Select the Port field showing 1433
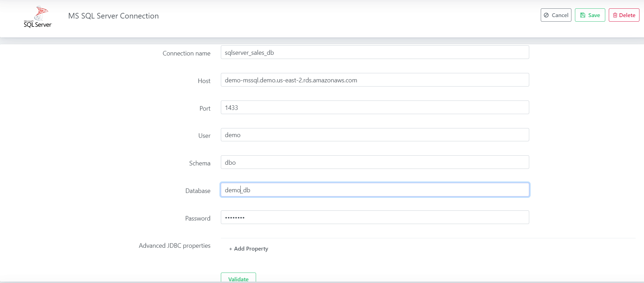Image resolution: width=644 pixels, height=283 pixels. pos(375,107)
